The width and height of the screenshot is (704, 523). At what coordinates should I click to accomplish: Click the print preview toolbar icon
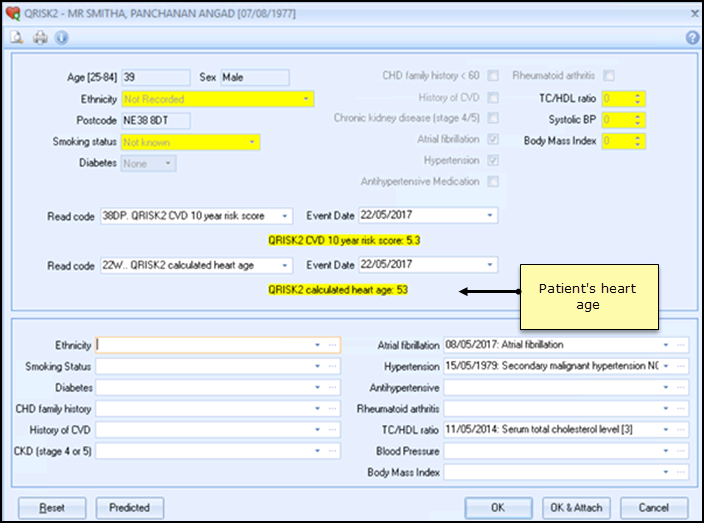click(x=17, y=38)
